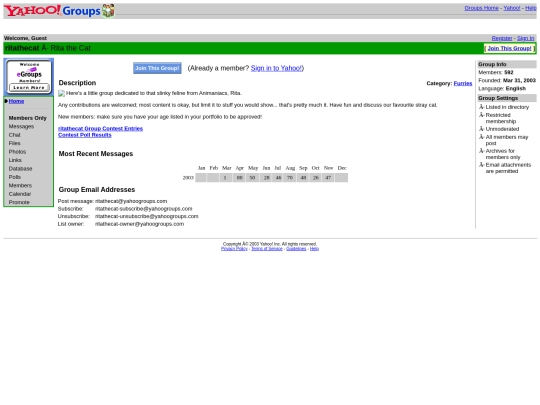The width and height of the screenshot is (540, 405).
Task: Open Calendar in the sidebar
Action: (20, 194)
